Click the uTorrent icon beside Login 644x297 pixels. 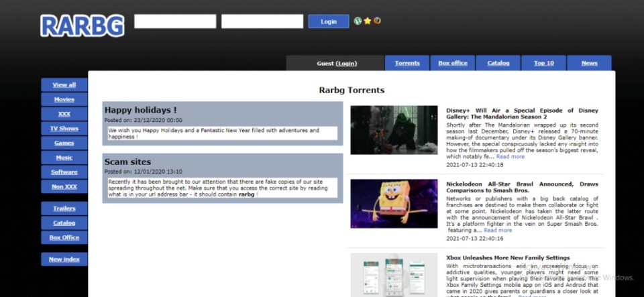358,21
